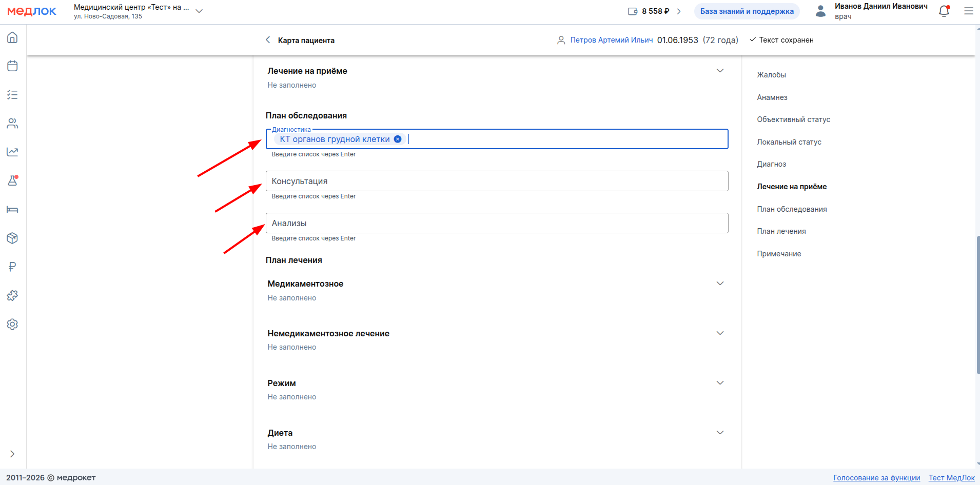
Task: Open the medical center selector dropdown
Action: click(199, 11)
